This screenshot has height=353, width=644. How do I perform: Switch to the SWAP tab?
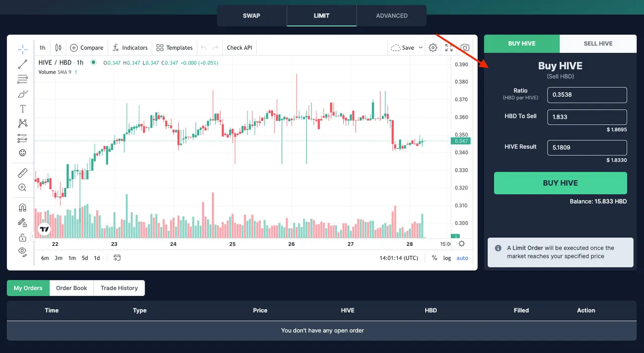click(x=252, y=16)
